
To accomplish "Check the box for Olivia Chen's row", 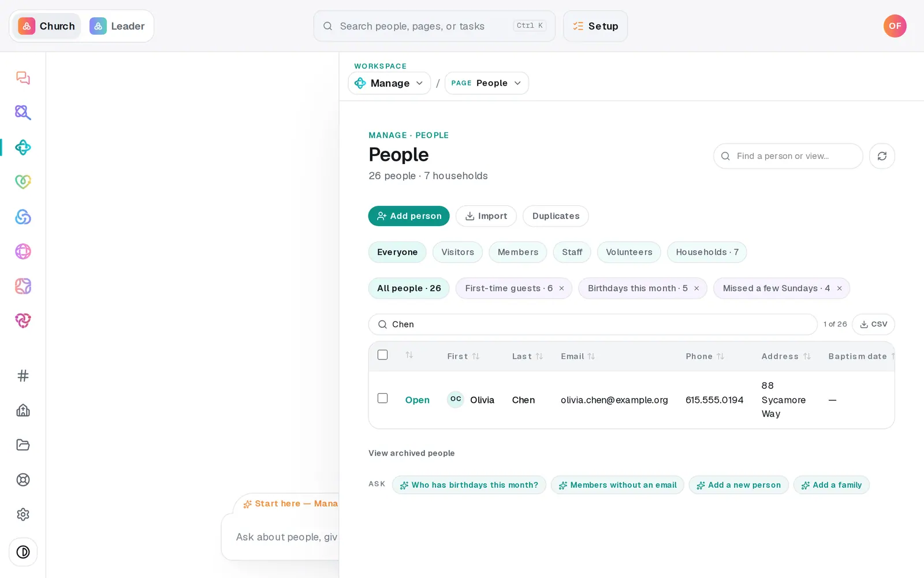I will pyautogui.click(x=382, y=398).
